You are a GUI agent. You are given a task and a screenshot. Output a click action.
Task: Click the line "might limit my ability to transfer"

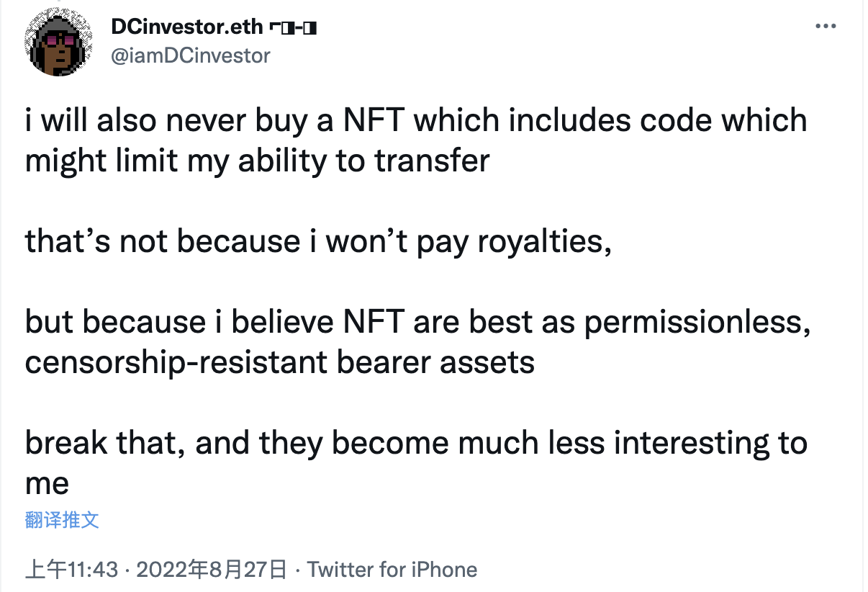pos(257,161)
